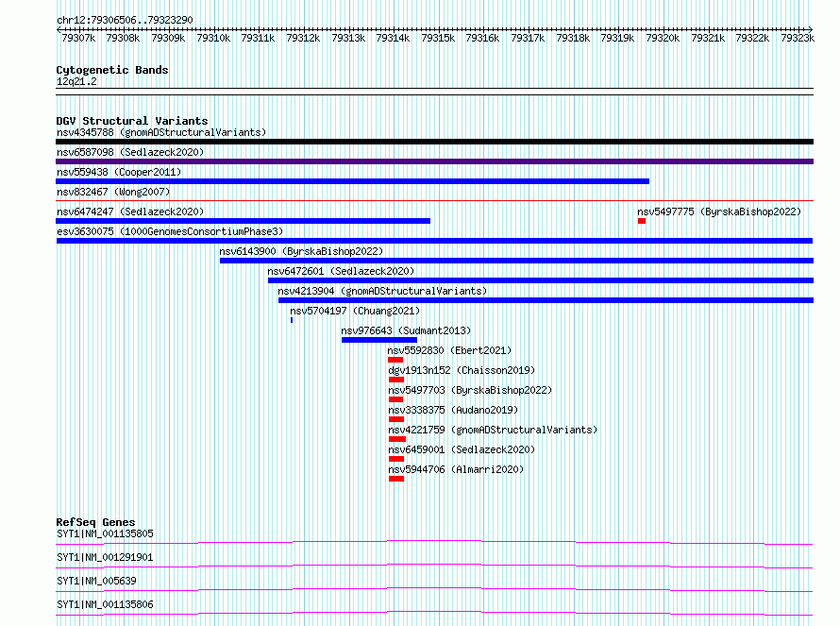Click the red nsv5497775 variant marker

point(642,221)
